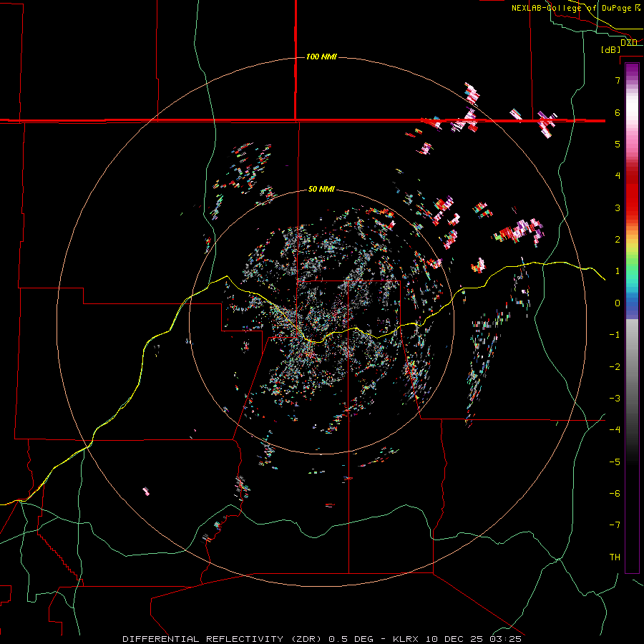Click the 3 value on color scale
This screenshot has width=644, height=644.
tap(618, 208)
